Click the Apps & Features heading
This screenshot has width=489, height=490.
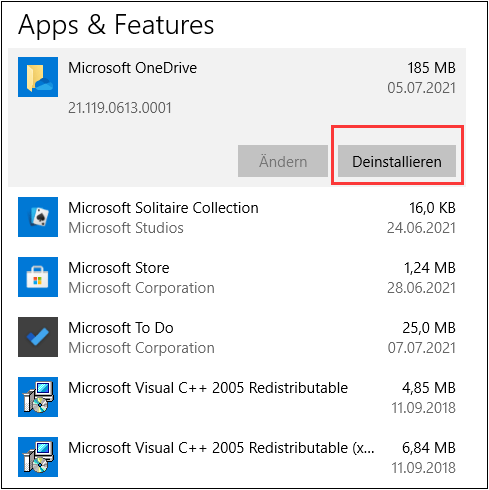(116, 25)
